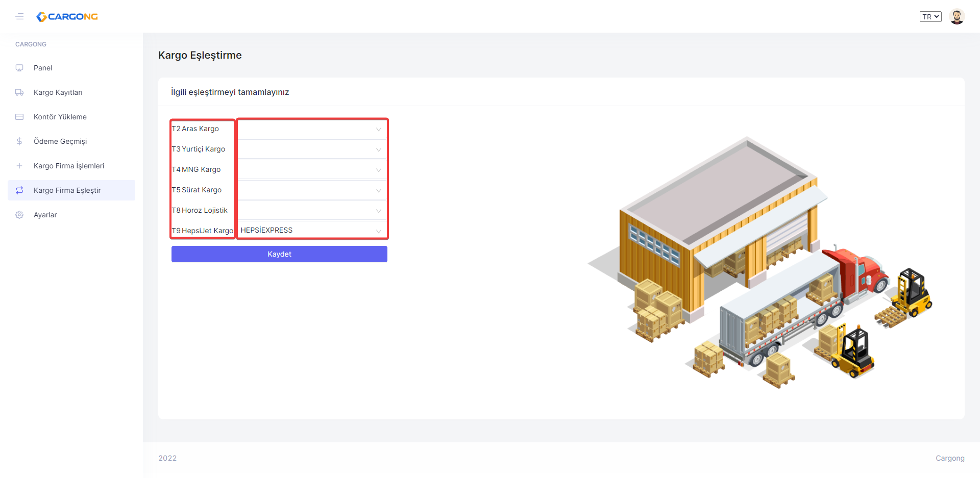Click the T4 MNG Kargo label
980x478 pixels.
197,169
